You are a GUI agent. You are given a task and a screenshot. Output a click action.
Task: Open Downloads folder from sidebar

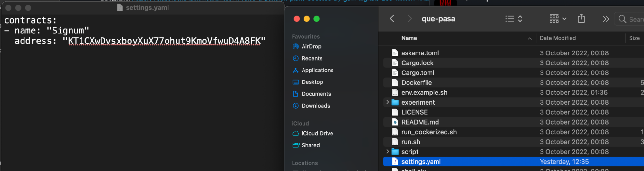coord(315,106)
